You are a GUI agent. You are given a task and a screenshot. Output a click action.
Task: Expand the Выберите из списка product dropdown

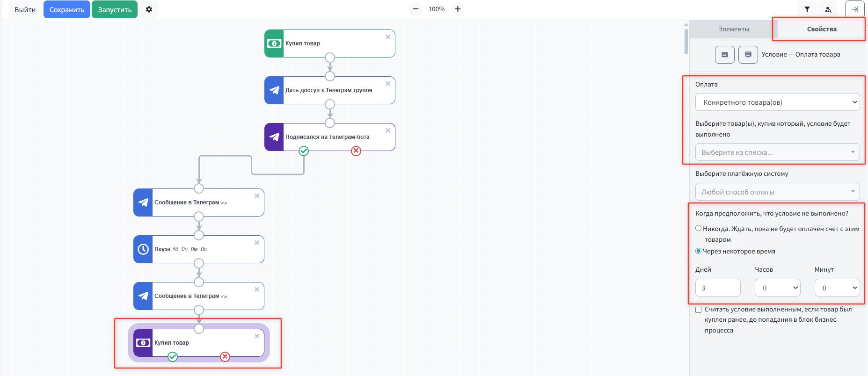click(x=777, y=152)
